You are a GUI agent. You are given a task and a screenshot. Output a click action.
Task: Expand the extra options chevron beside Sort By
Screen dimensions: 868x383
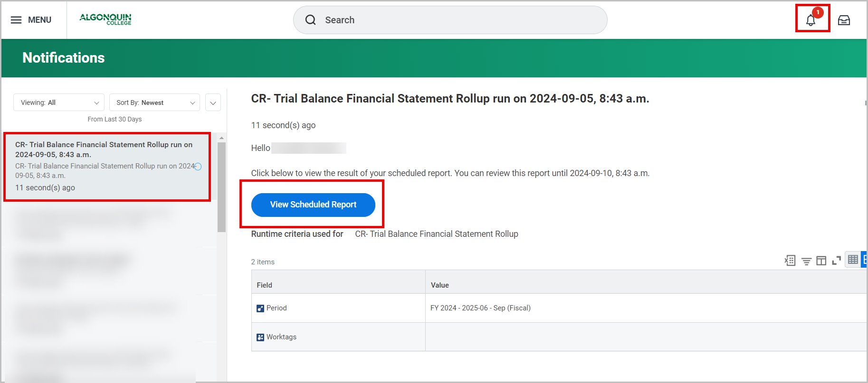click(x=213, y=103)
